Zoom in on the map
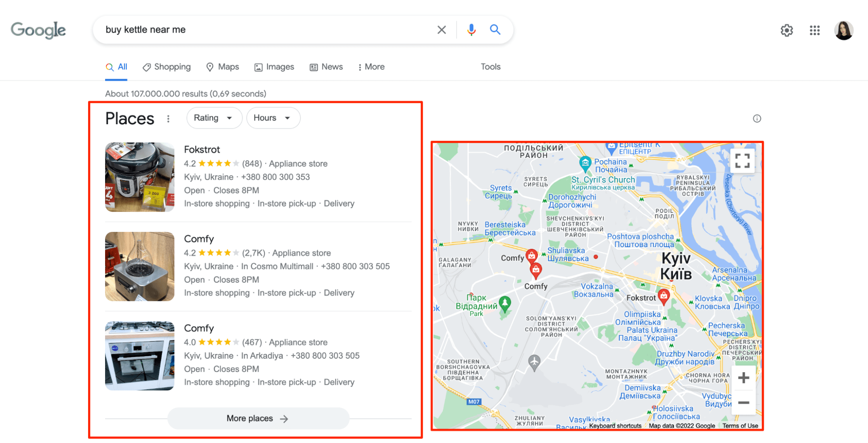 743,378
